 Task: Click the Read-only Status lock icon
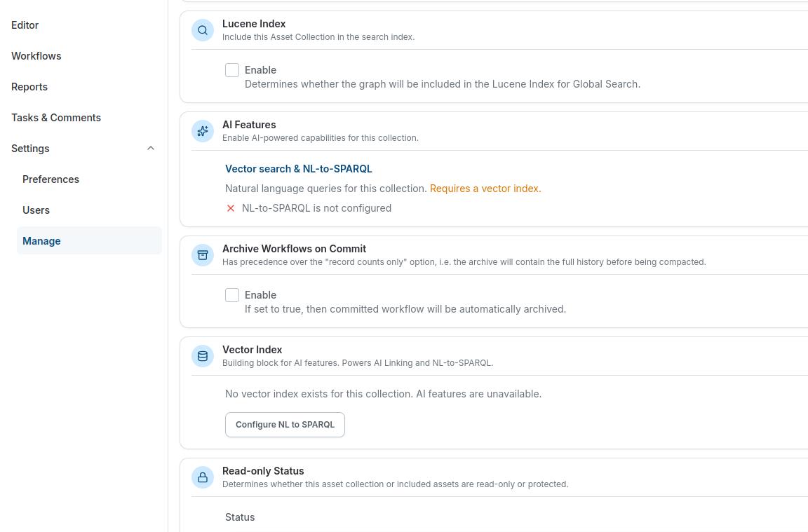pyautogui.click(x=203, y=477)
